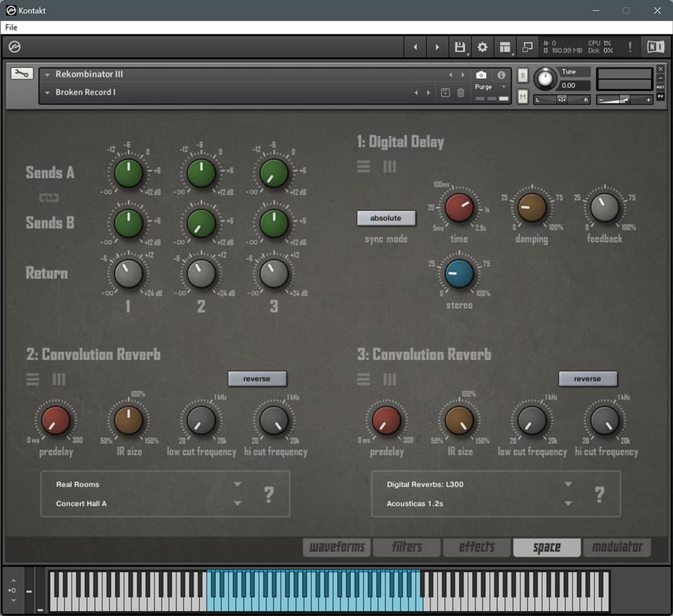Image resolution: width=673 pixels, height=616 pixels.
Task: Expand the Rekombinator III instrument dropdown
Action: (x=47, y=74)
